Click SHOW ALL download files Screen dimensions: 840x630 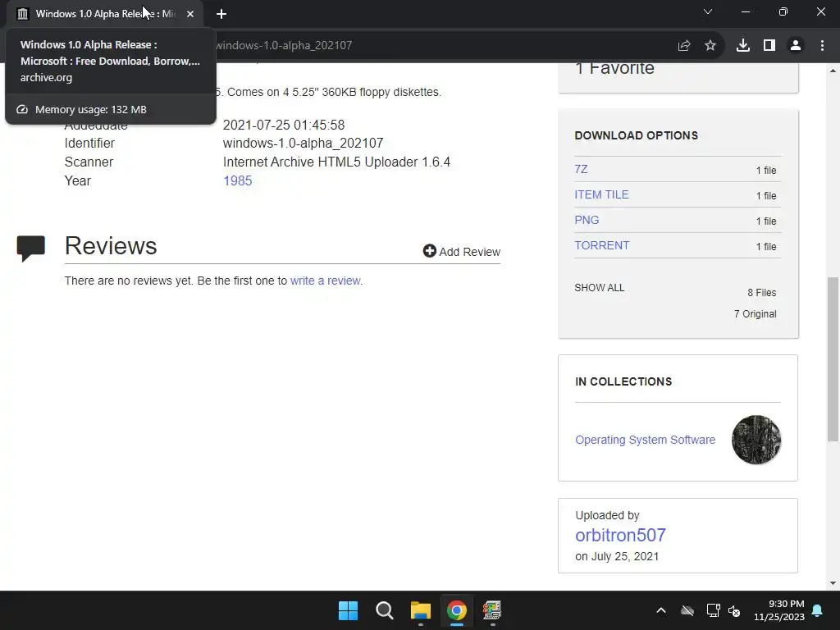tap(600, 288)
